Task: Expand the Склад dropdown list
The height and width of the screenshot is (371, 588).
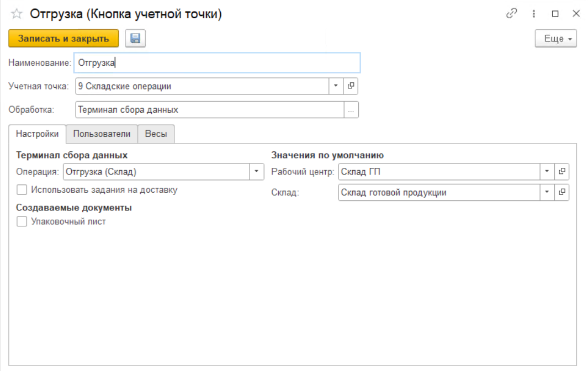Action: coord(547,192)
